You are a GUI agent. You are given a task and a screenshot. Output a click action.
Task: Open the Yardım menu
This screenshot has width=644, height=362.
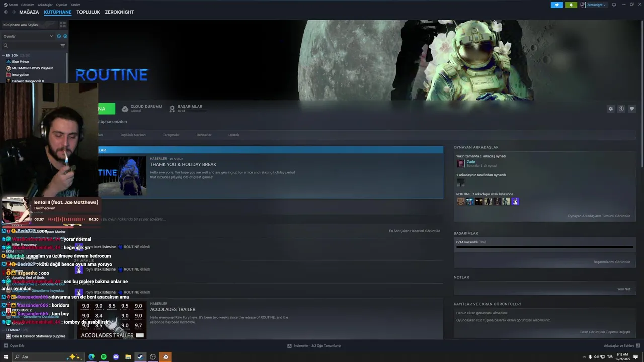[75, 5]
